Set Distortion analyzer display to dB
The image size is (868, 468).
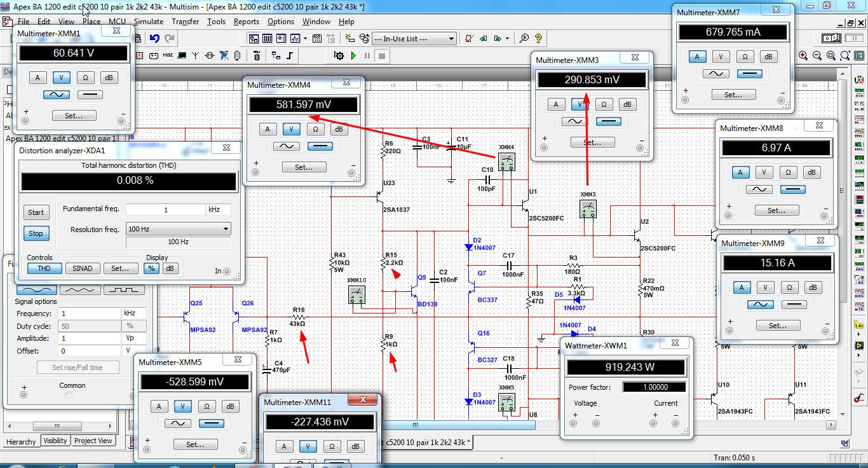[170, 268]
